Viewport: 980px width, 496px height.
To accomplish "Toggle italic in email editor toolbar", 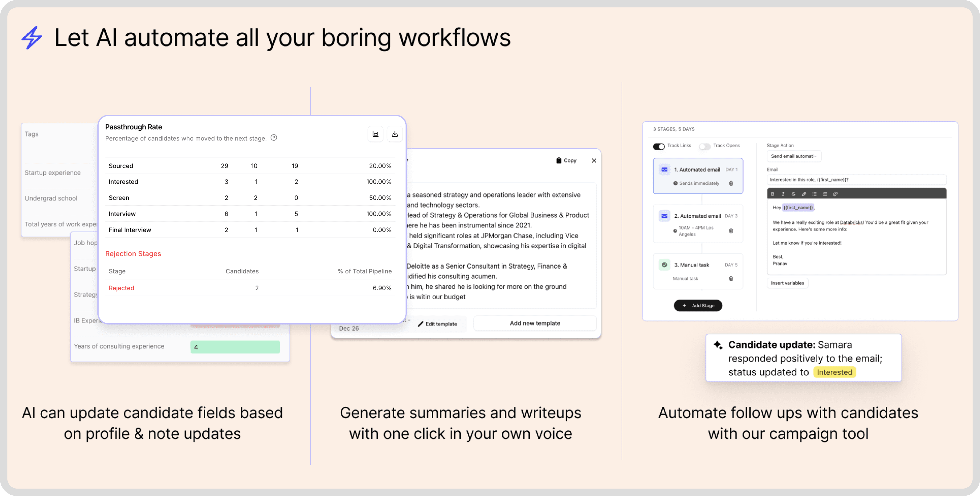I will coord(783,194).
